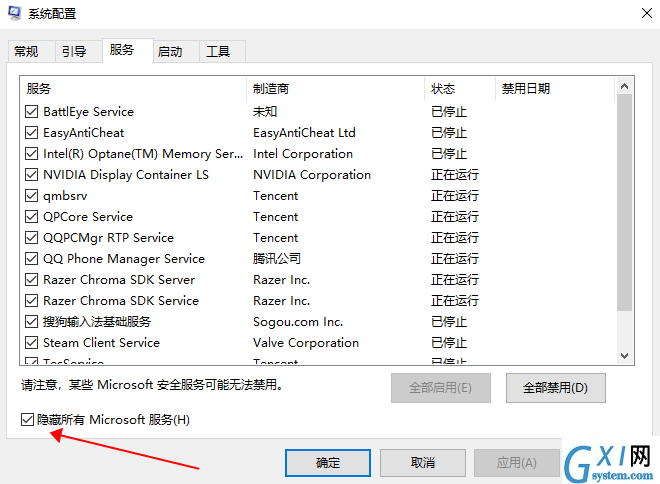Uncheck the EasyAntiCheat service checkbox
The height and width of the screenshot is (484, 660).
pos(32,133)
